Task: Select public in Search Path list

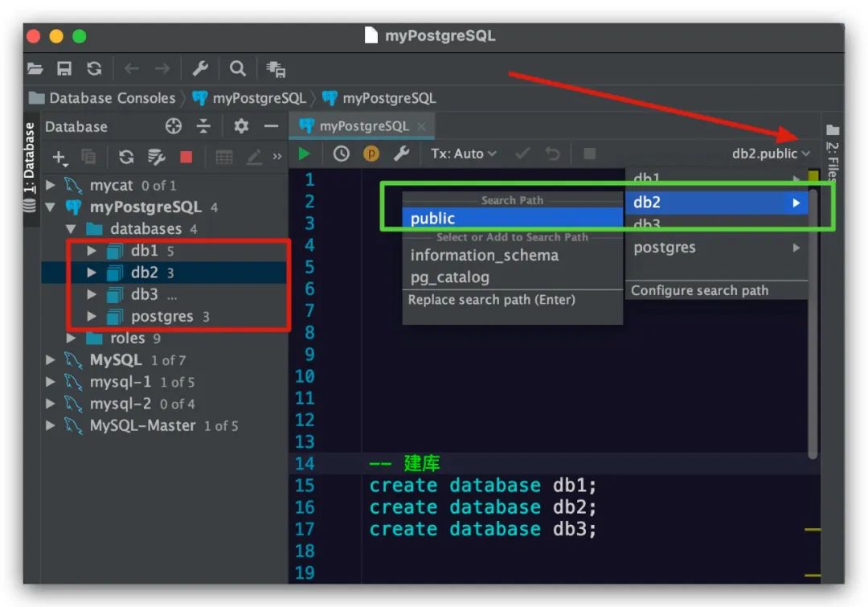Action: [x=513, y=218]
